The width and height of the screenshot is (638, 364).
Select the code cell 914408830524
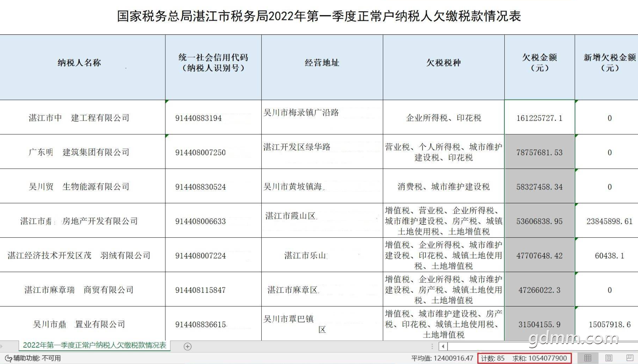point(213,186)
